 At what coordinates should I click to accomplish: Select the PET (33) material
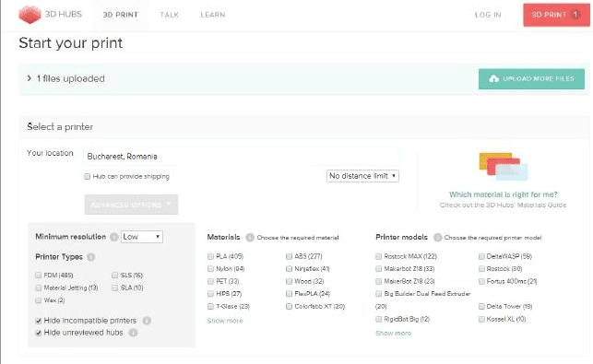[210, 281]
